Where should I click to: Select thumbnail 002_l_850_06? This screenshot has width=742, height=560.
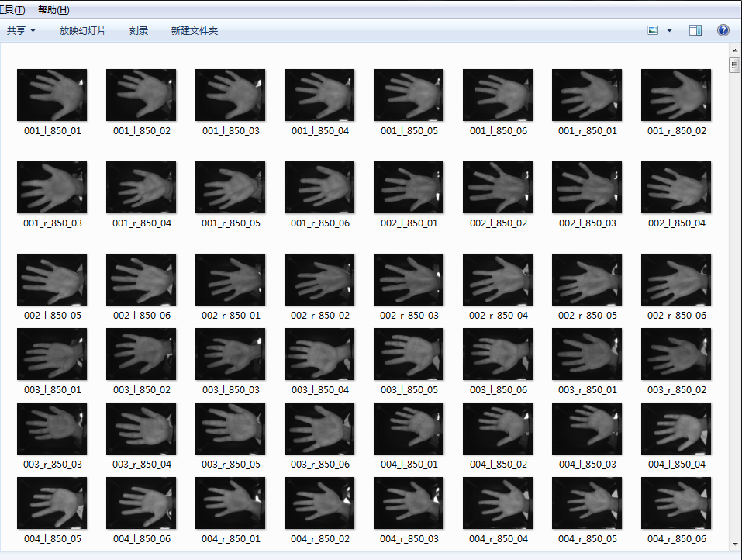[x=141, y=280]
